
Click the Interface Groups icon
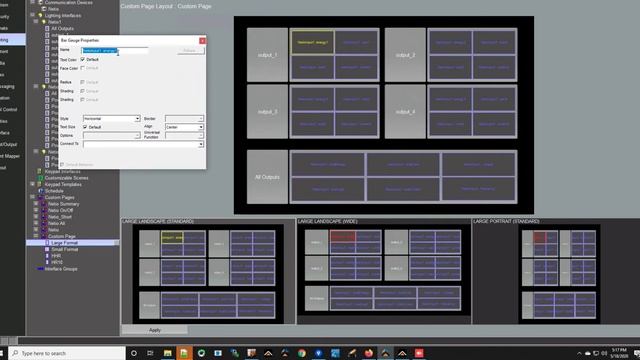(40, 269)
